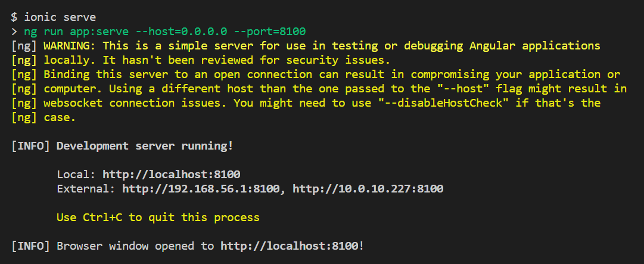This screenshot has height=264, width=644.
Task: Open the Local http://localhost:8100 link
Action: pyautogui.click(x=171, y=174)
